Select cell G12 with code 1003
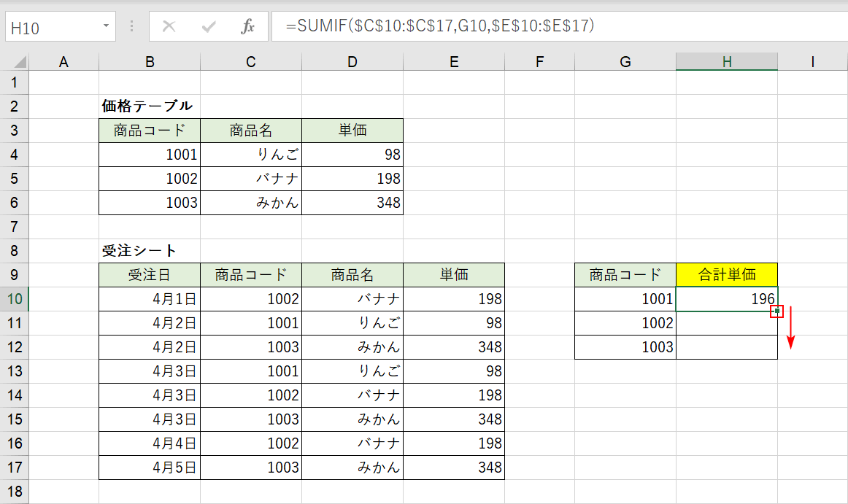This screenshot has height=504, width=848. (x=625, y=347)
